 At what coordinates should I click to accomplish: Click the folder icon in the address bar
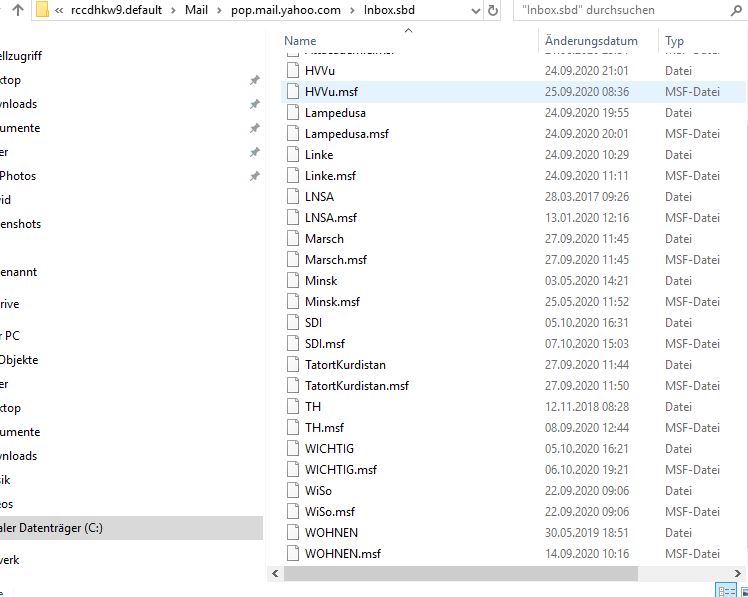42,10
